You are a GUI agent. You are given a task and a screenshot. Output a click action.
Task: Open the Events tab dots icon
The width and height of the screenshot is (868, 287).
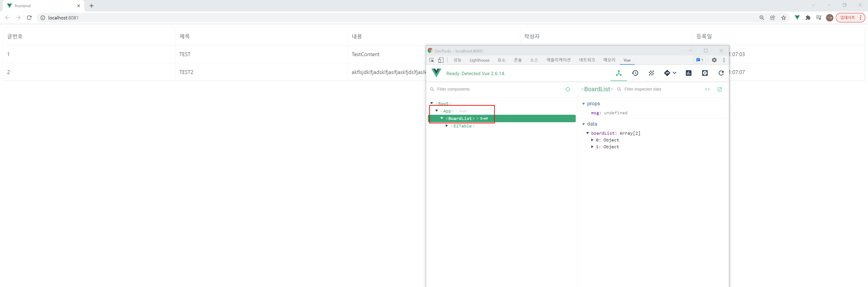(x=651, y=73)
